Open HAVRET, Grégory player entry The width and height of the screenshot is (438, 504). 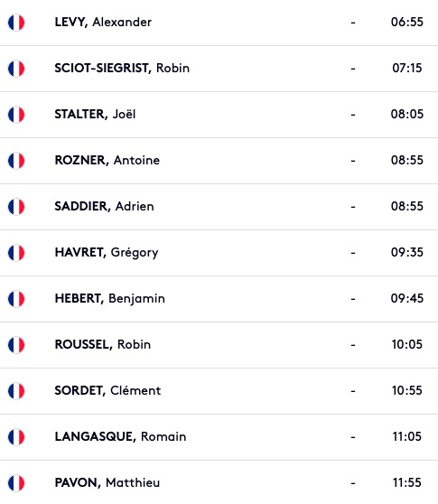point(107,253)
